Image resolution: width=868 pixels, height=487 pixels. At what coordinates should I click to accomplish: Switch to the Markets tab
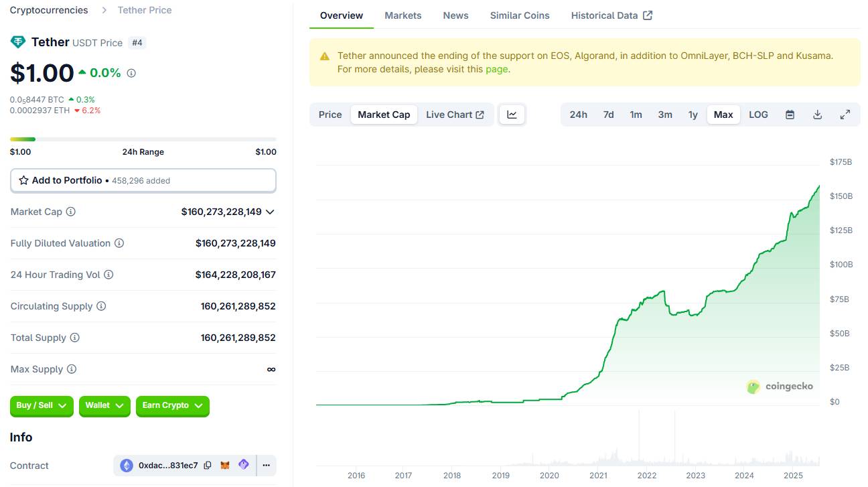coord(403,15)
